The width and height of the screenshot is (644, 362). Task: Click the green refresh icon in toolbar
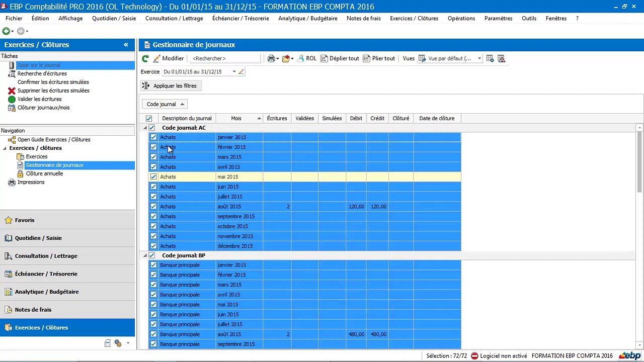point(145,58)
